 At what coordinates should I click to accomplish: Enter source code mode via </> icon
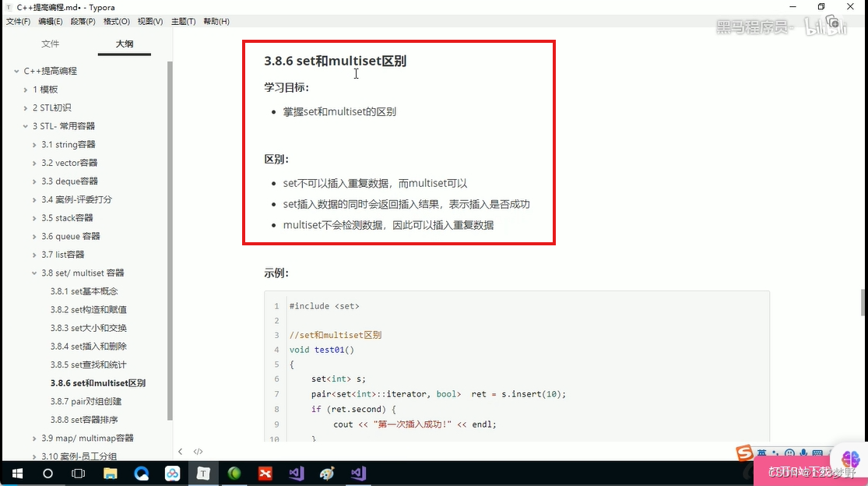point(198,451)
